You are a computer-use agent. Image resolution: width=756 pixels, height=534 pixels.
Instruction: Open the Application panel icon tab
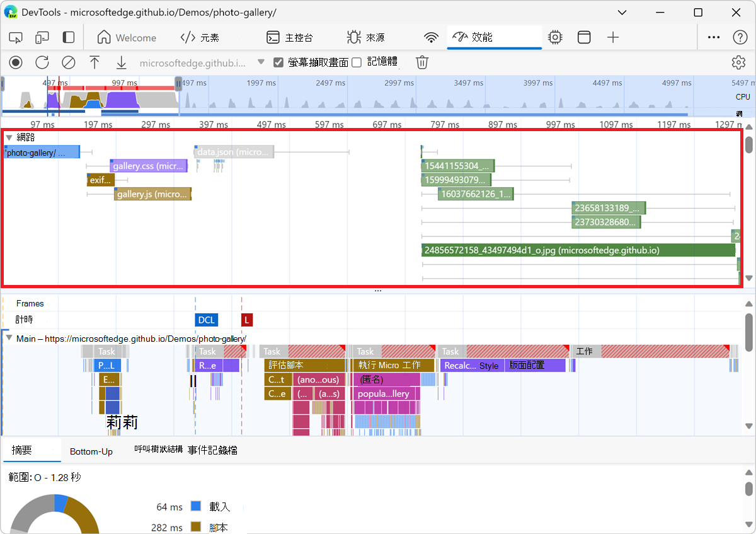pos(584,37)
